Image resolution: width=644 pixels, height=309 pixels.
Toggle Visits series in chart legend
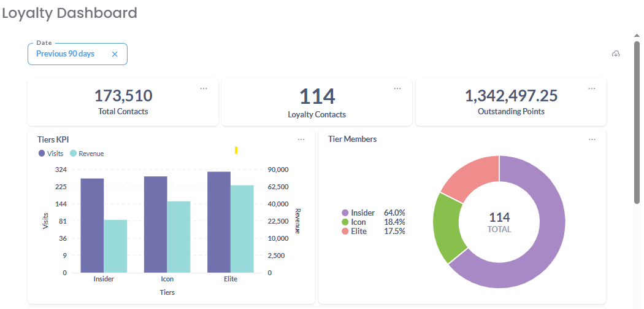[51, 154]
